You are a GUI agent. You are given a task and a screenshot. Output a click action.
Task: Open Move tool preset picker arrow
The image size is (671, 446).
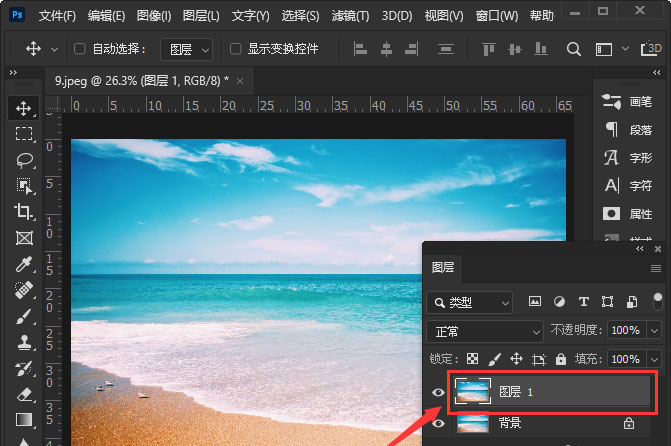click(x=54, y=50)
